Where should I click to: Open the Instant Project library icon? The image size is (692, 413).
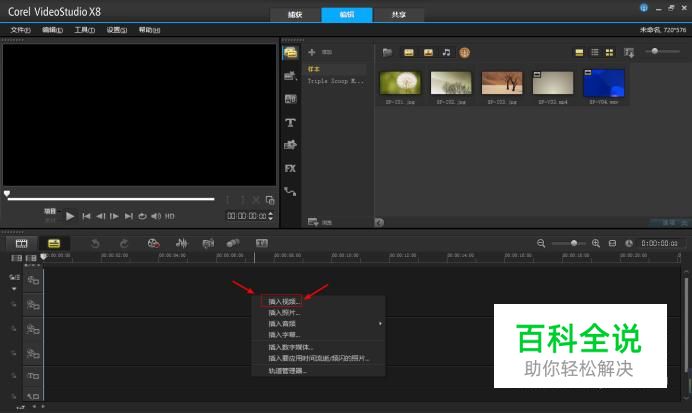(290, 76)
